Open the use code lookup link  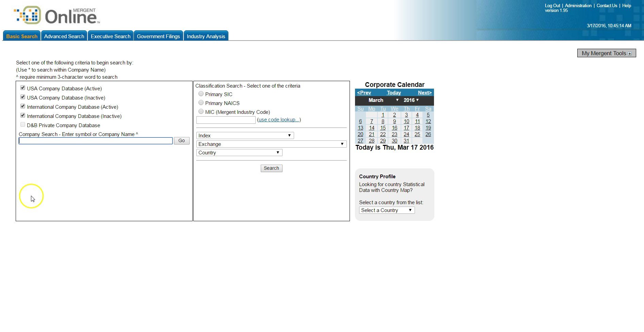coord(278,119)
